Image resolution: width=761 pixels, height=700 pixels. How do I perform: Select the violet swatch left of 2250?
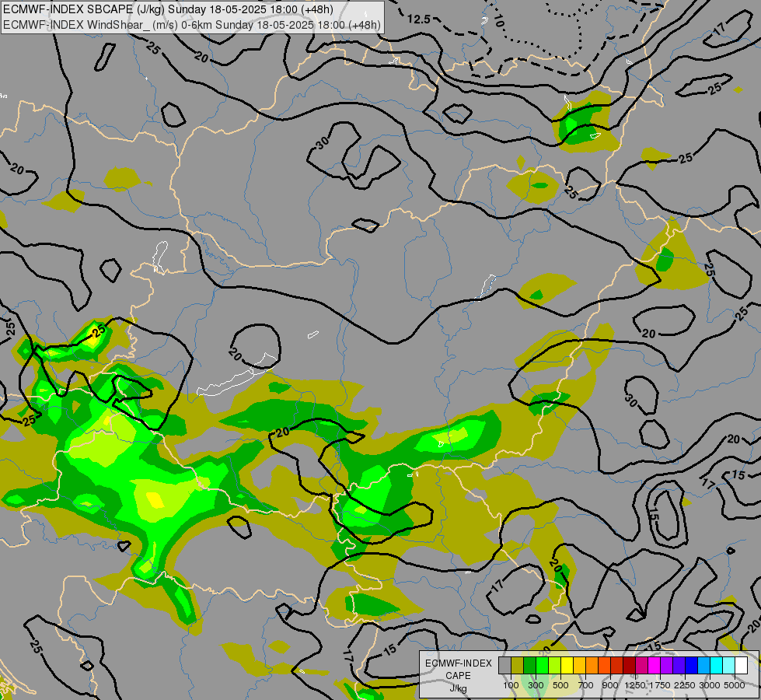click(679, 666)
